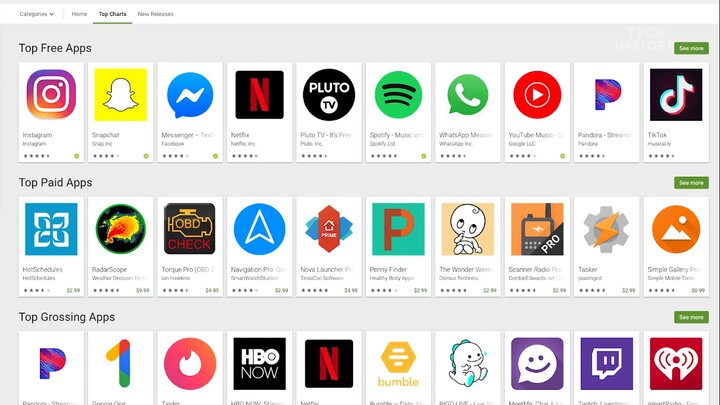Go to the Home tab
720x405 pixels.
[79, 14]
